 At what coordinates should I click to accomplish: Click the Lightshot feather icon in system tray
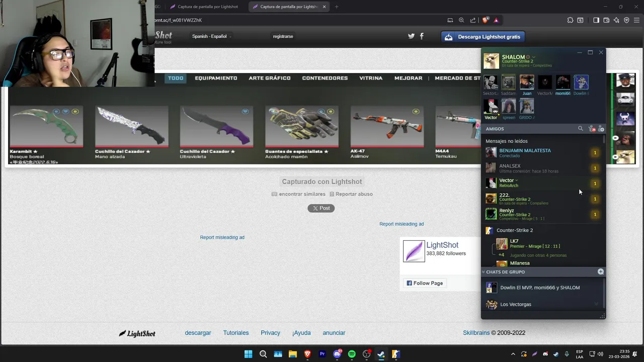[535, 354]
